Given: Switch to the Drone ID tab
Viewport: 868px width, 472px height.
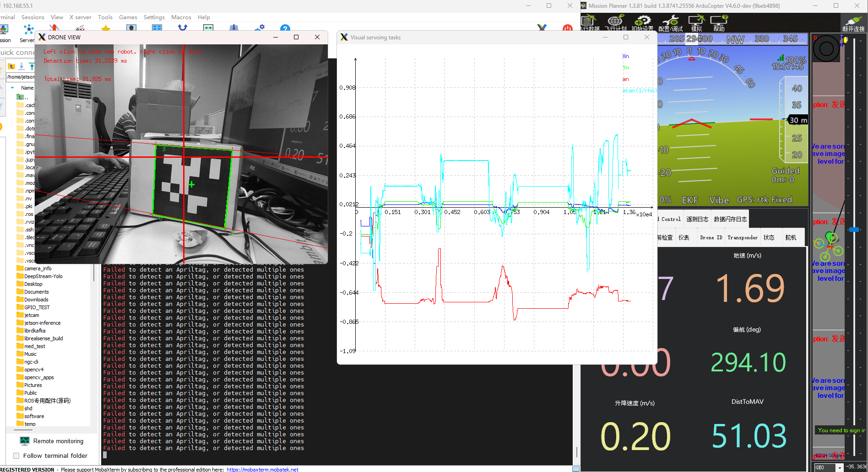Looking at the screenshot, I should pyautogui.click(x=711, y=237).
